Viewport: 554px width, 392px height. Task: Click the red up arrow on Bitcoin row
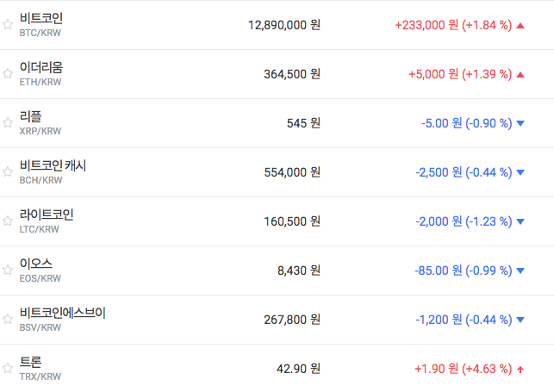coord(520,25)
